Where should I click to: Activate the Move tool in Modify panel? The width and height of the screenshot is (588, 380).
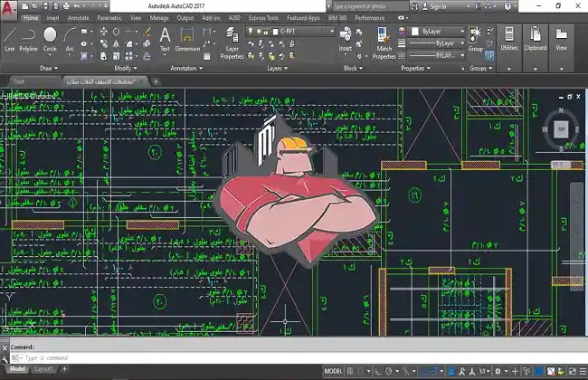tap(103, 32)
